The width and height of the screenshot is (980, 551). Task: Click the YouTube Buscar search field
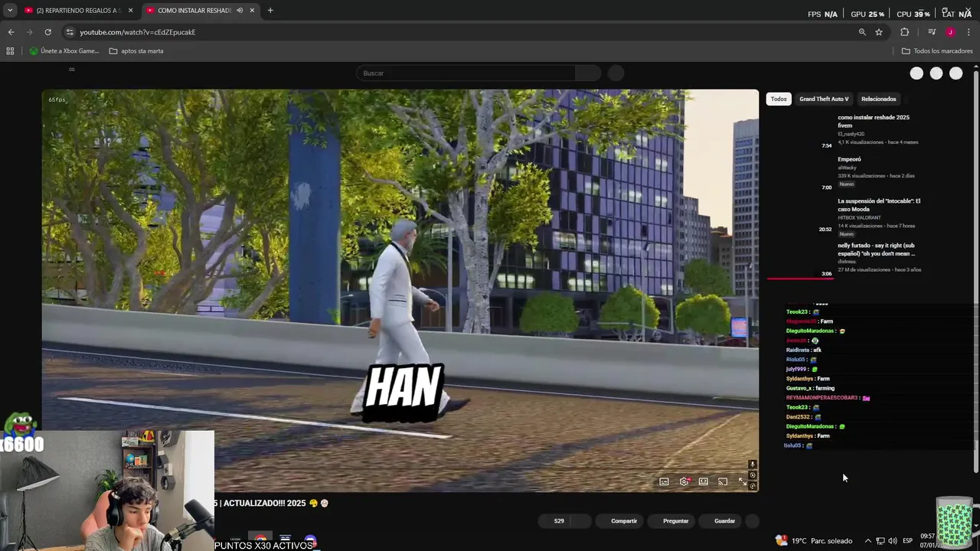(465, 73)
